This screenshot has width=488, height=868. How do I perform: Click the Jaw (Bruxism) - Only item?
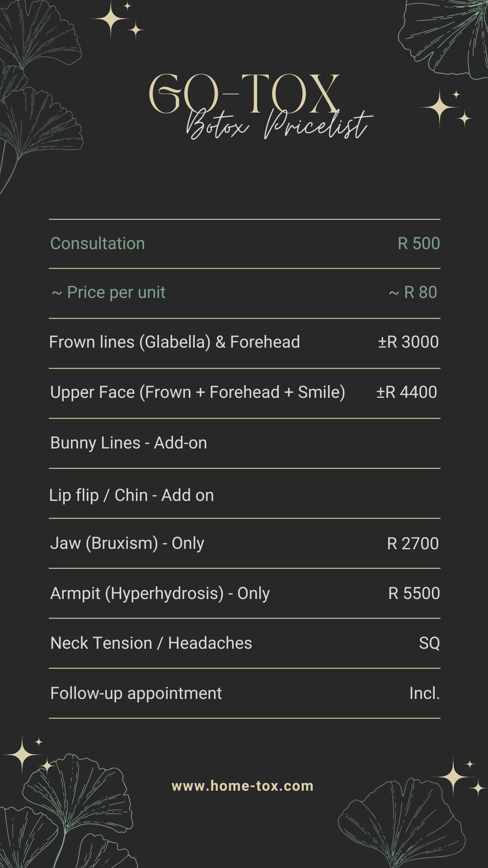(127, 543)
